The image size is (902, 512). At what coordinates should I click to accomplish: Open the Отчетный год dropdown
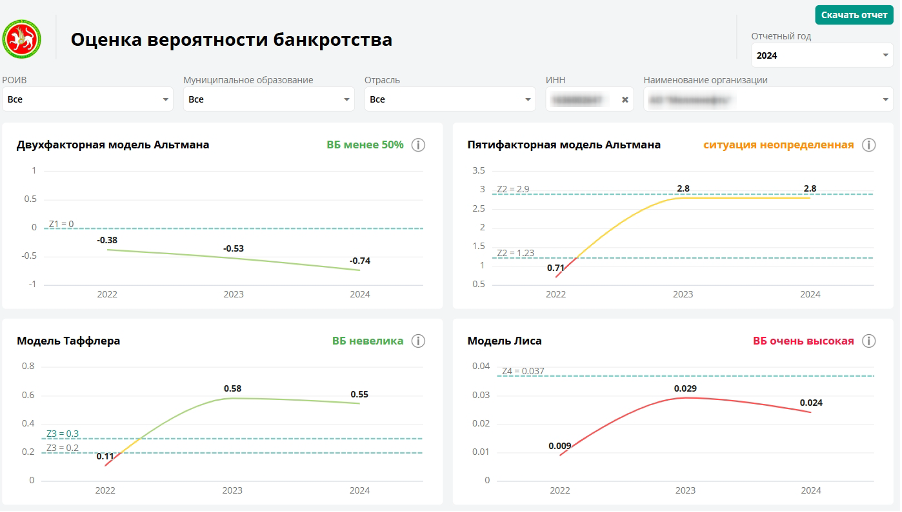tap(823, 56)
